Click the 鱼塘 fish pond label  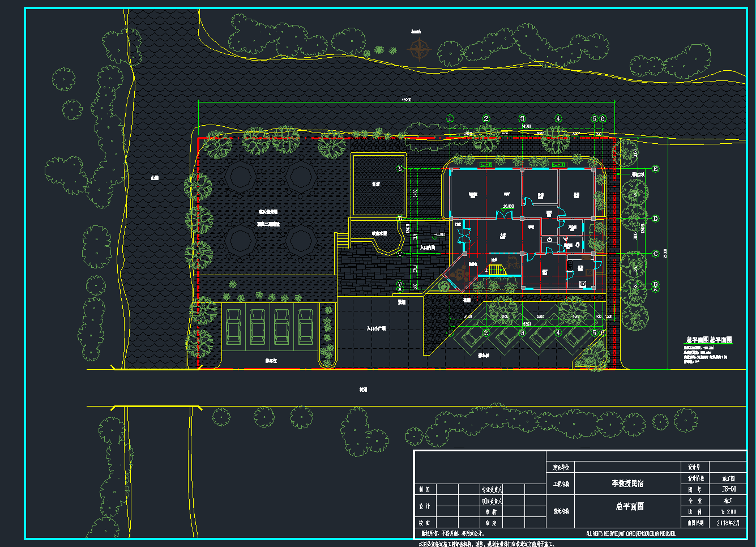[376, 184]
